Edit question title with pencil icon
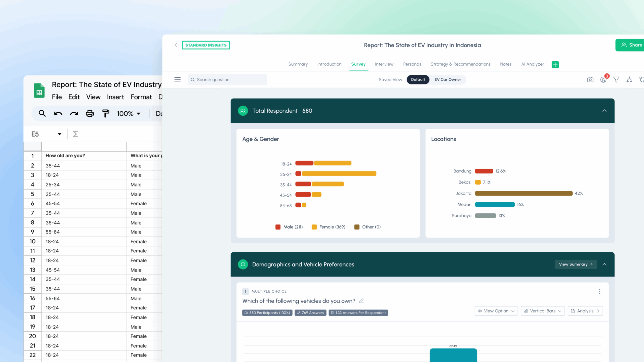644x362 pixels. pos(361,301)
